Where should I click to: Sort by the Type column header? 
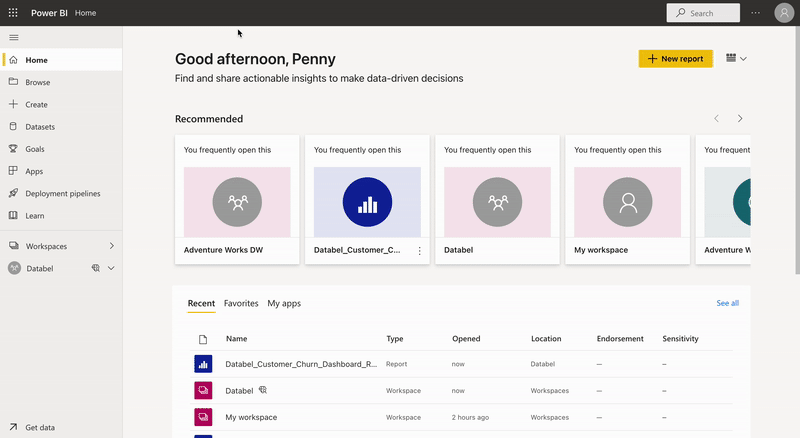[395, 338]
